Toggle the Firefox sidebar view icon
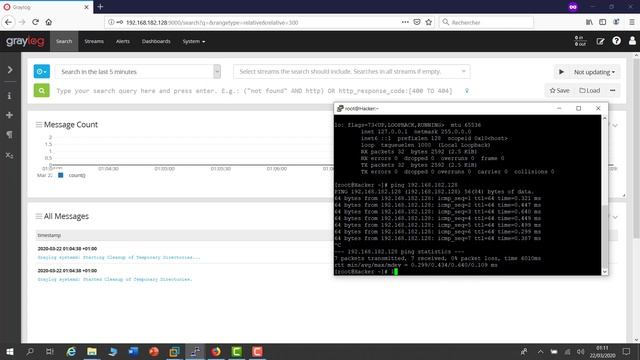The image size is (640, 360). click(x=602, y=22)
